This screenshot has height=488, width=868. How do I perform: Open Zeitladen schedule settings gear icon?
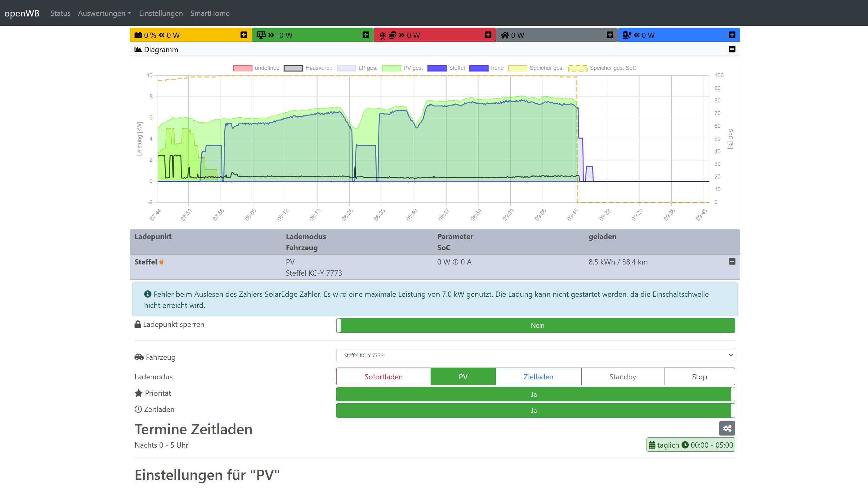pyautogui.click(x=727, y=428)
